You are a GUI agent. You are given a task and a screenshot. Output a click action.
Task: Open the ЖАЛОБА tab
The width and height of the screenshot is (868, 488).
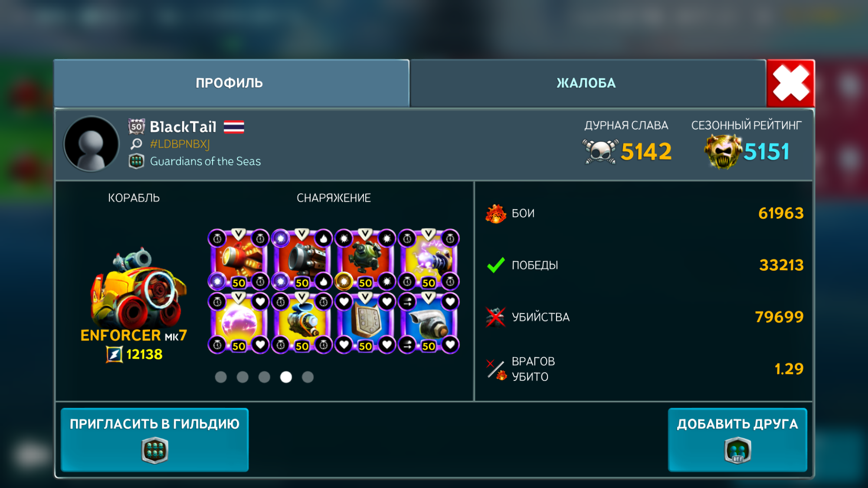point(588,83)
